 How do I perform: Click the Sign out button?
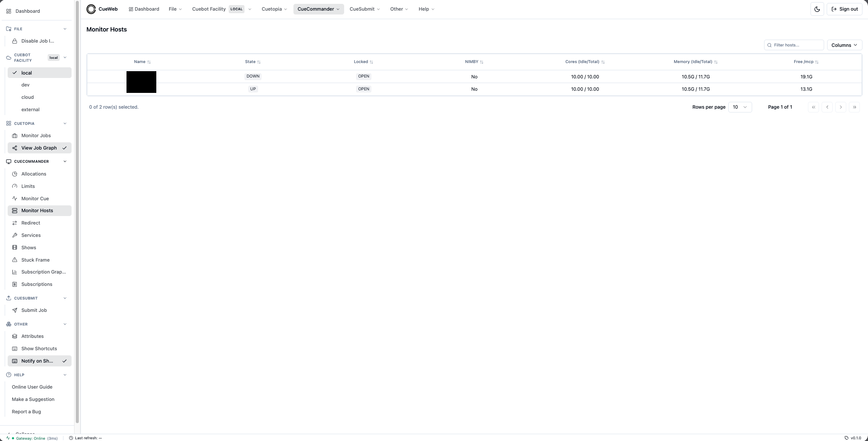click(x=845, y=9)
